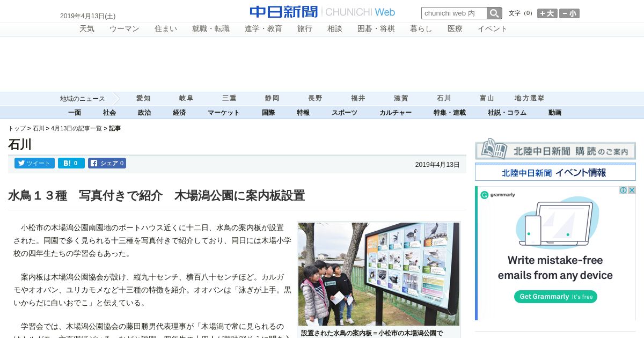
Task: Select 地方選挙 tab
Action: pos(530,99)
